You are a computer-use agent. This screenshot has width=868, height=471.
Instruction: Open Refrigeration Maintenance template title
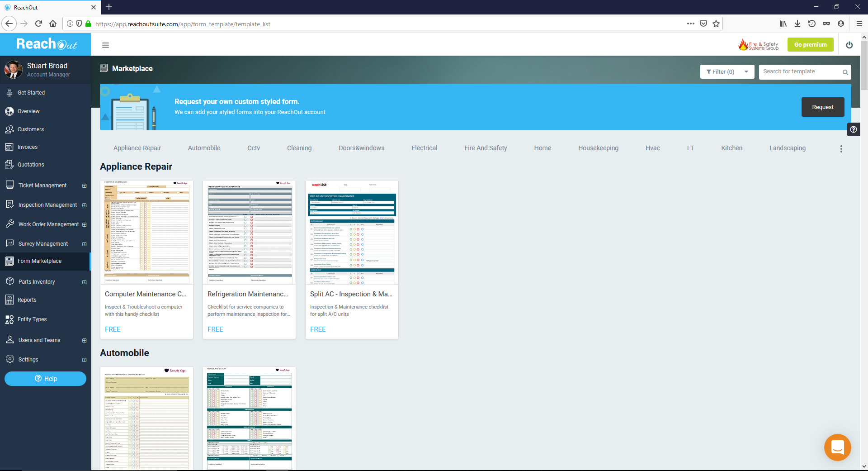(x=248, y=294)
